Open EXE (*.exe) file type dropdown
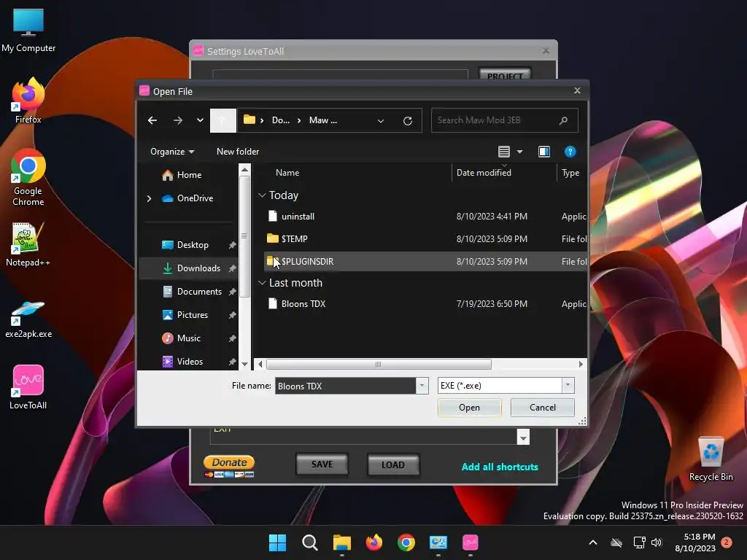Viewport: 747px width, 560px height. [x=506, y=386]
